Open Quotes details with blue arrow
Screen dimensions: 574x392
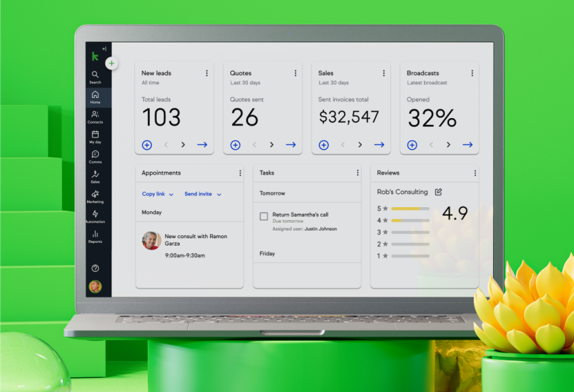pos(290,145)
